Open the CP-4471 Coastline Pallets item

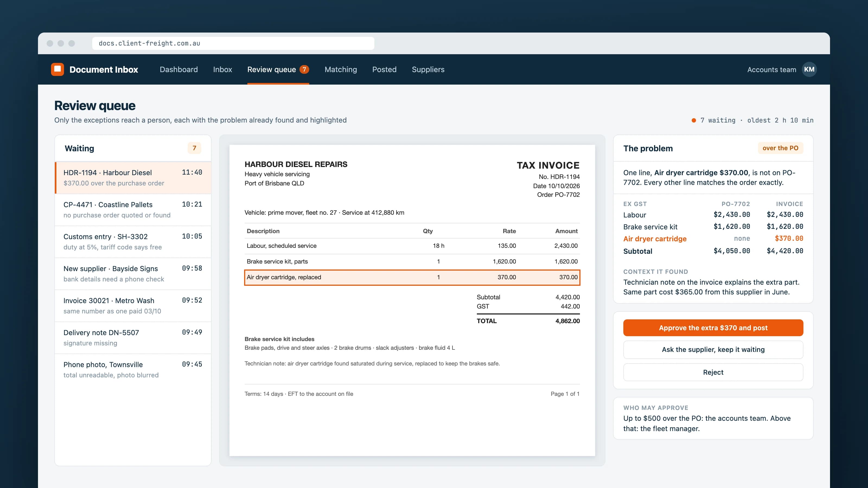click(133, 210)
